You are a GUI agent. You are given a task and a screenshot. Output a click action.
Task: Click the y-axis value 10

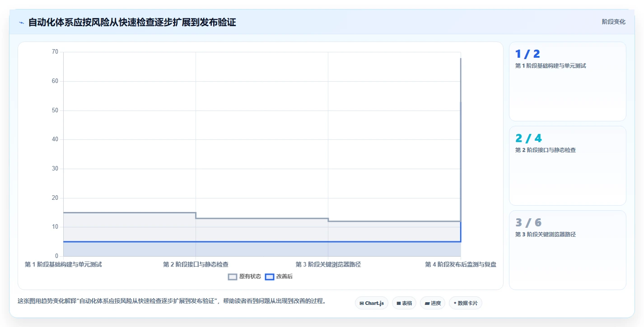(55, 227)
